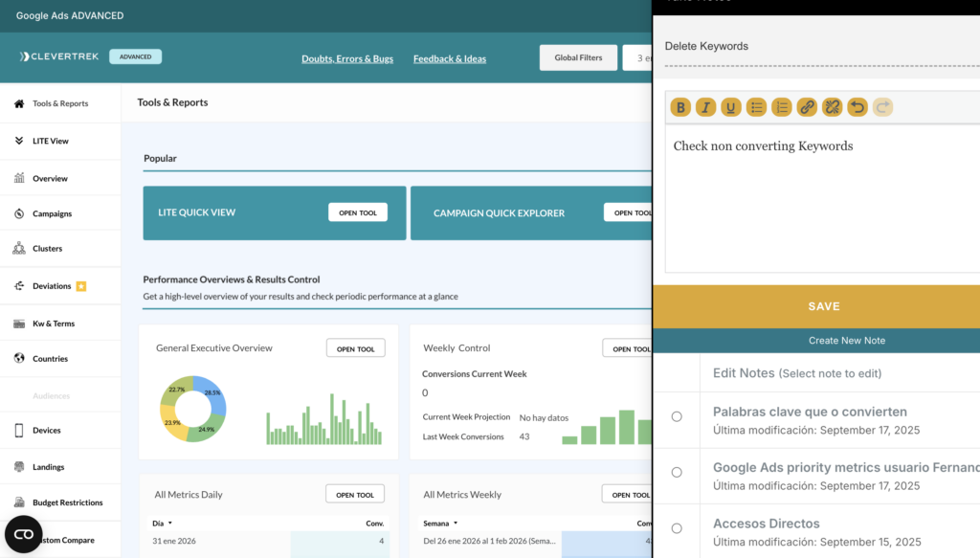Open the Global Filters dropdown
Image resolution: width=980 pixels, height=558 pixels.
pyautogui.click(x=578, y=57)
